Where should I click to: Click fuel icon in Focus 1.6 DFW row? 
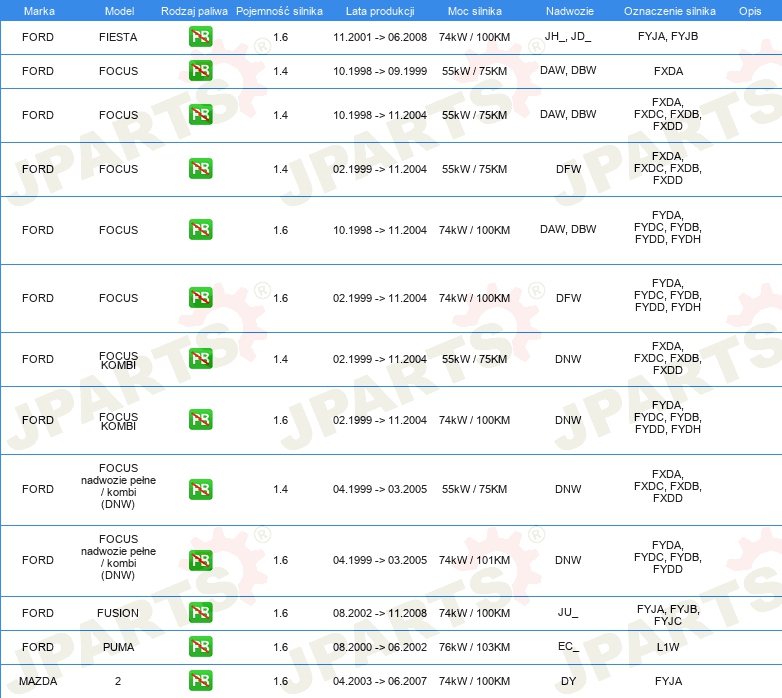[200, 298]
